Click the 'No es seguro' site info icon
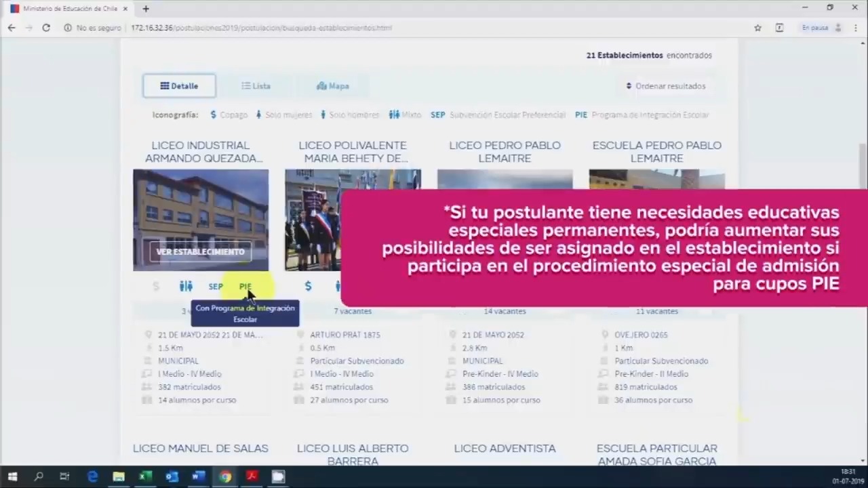 pos(68,28)
